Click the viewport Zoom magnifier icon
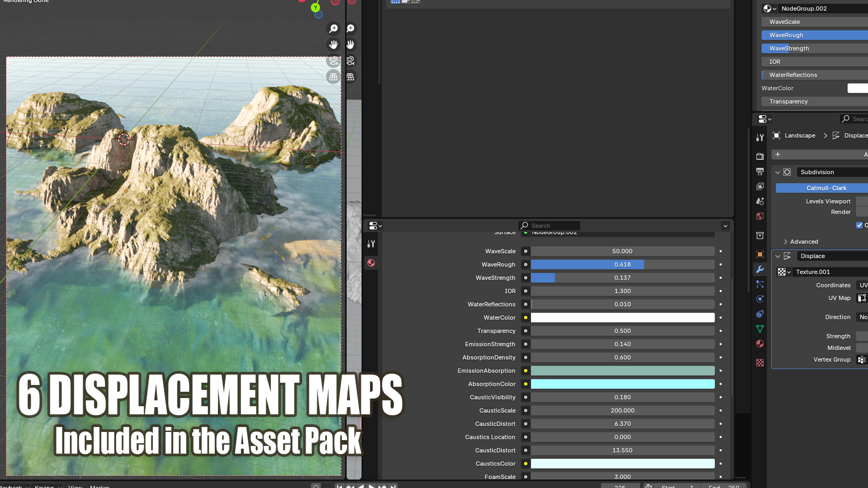Image resolution: width=868 pixels, height=488 pixels. pos(333,28)
